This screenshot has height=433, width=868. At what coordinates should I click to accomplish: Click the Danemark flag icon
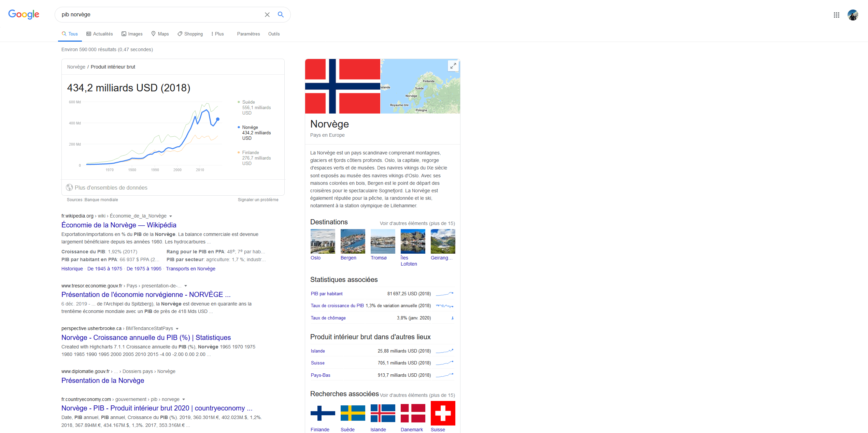click(x=413, y=413)
